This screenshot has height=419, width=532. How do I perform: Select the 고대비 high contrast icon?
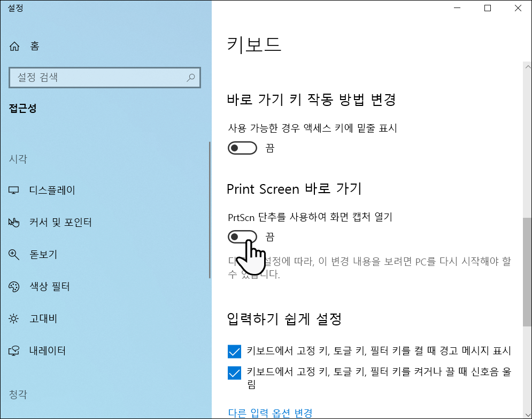point(13,319)
